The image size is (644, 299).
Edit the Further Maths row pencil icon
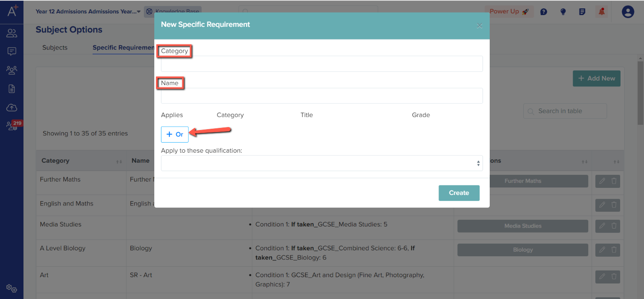point(602,181)
